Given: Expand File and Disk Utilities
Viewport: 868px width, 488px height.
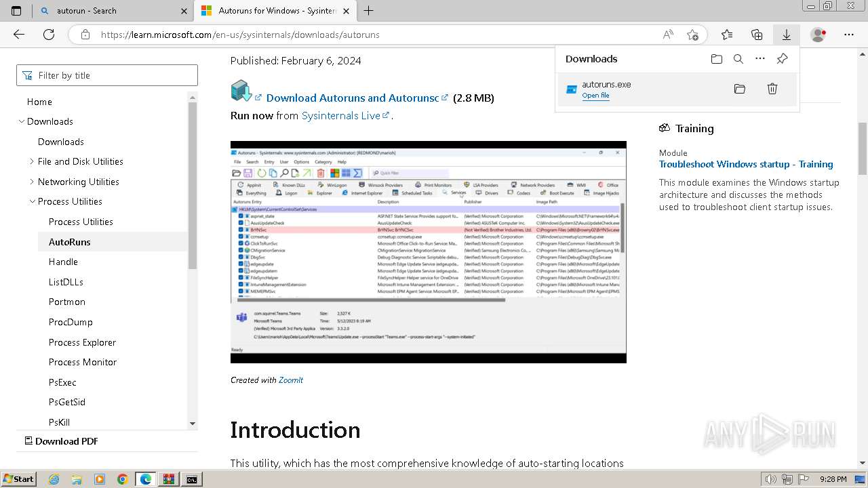Looking at the screenshot, I should point(32,161).
